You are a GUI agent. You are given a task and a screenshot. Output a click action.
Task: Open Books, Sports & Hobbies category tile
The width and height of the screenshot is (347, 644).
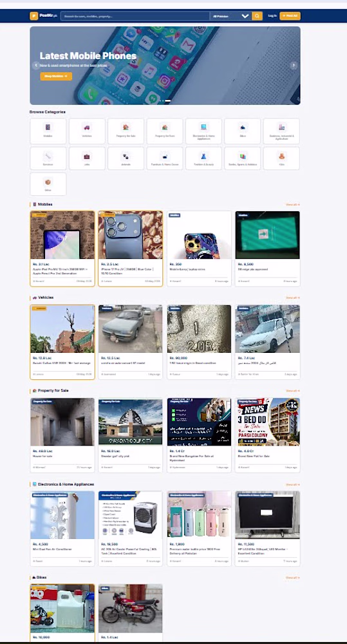[x=242, y=158]
